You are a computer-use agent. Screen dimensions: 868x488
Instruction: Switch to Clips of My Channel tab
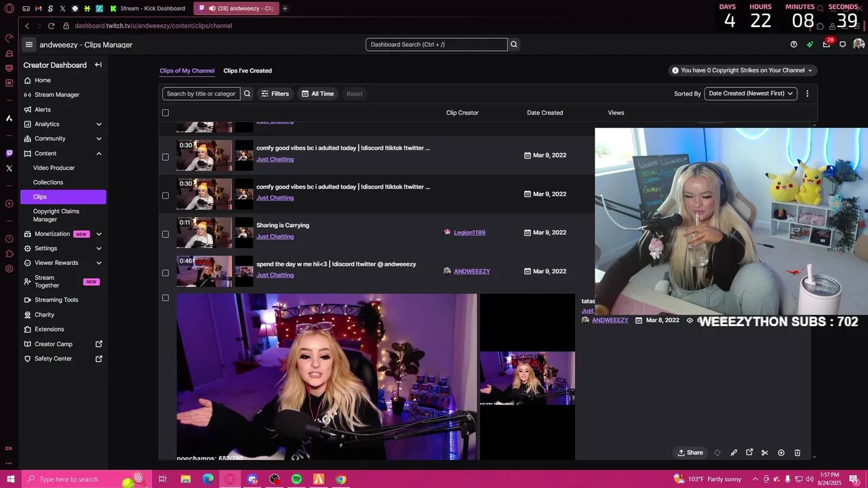pyautogui.click(x=187, y=70)
